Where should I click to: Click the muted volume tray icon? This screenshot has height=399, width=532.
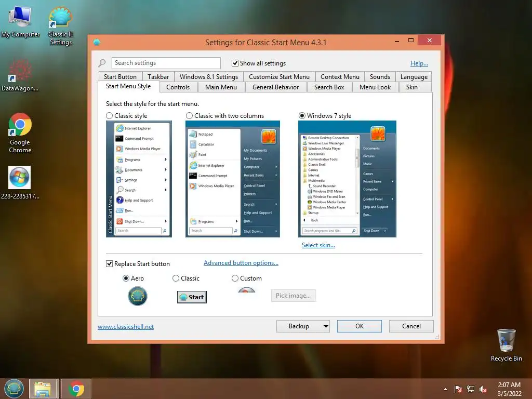pos(483,389)
